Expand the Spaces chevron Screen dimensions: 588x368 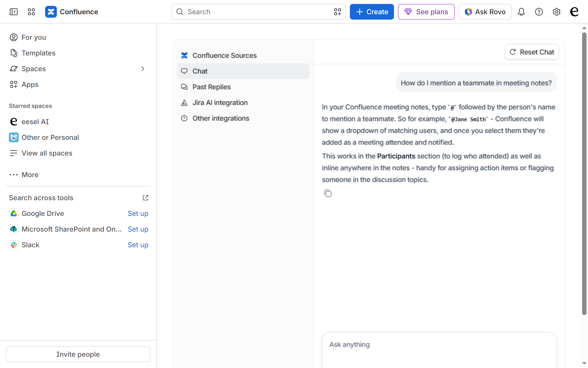pyautogui.click(x=143, y=69)
